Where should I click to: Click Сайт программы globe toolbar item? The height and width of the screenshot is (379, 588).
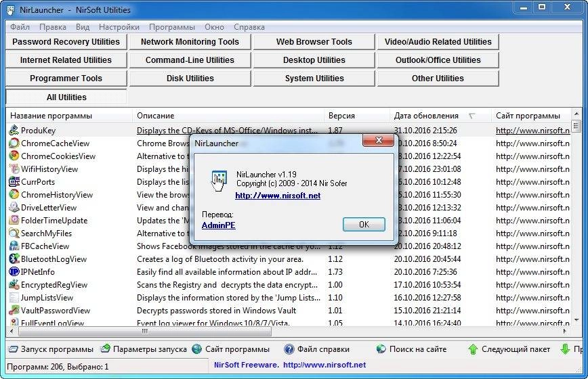231,349
